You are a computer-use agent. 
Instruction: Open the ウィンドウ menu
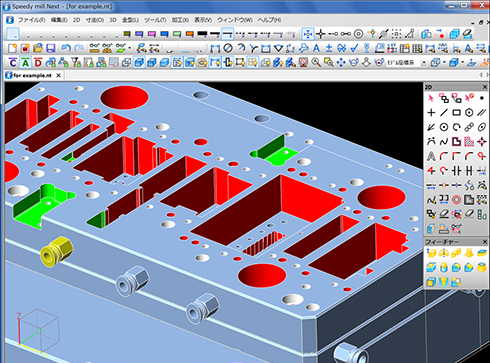coord(235,20)
